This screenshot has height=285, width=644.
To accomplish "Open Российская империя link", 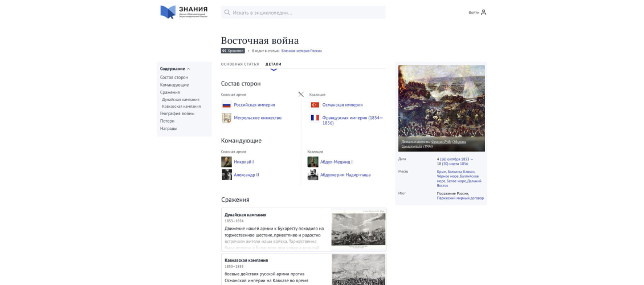I will (x=255, y=105).
